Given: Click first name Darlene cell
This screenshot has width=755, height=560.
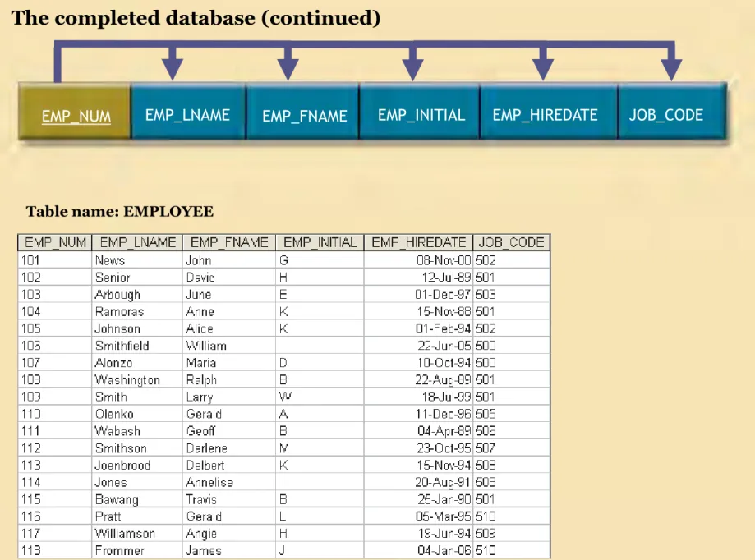Looking at the screenshot, I should (229, 448).
